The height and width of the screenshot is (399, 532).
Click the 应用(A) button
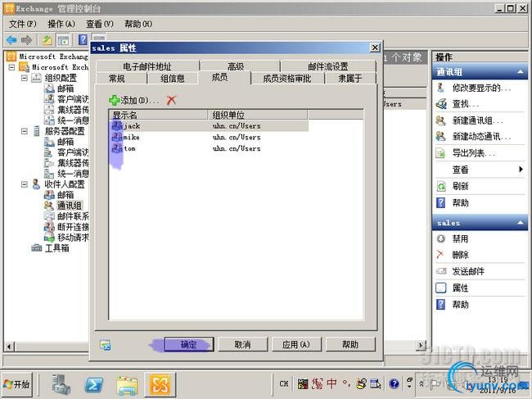(x=296, y=344)
